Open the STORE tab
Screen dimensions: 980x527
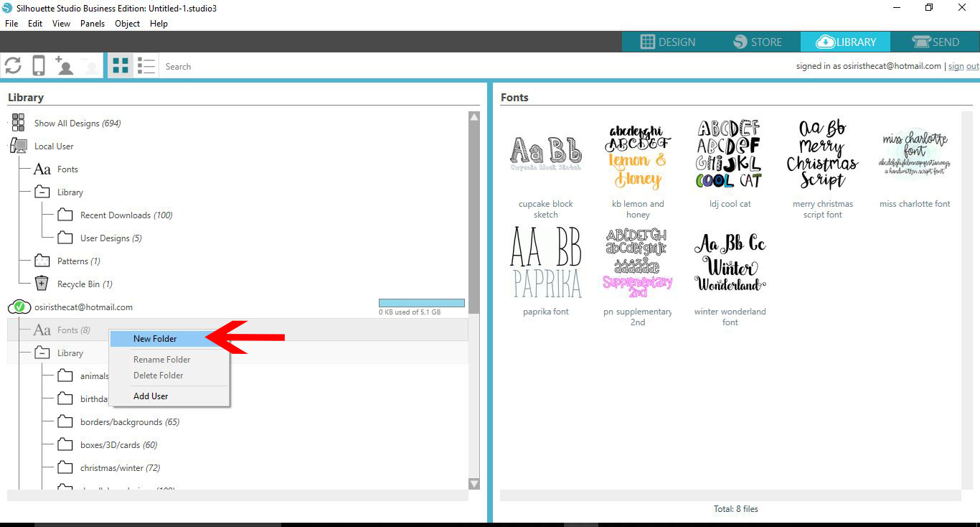[757, 42]
